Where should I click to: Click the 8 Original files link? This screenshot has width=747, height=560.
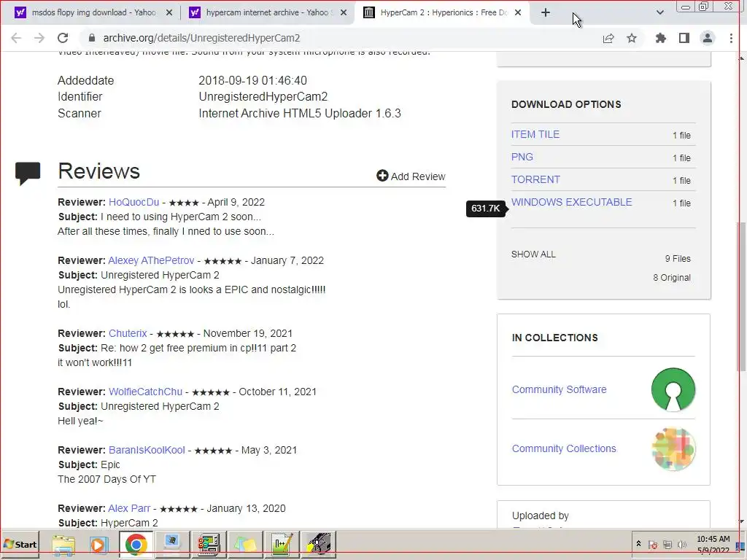click(x=672, y=278)
